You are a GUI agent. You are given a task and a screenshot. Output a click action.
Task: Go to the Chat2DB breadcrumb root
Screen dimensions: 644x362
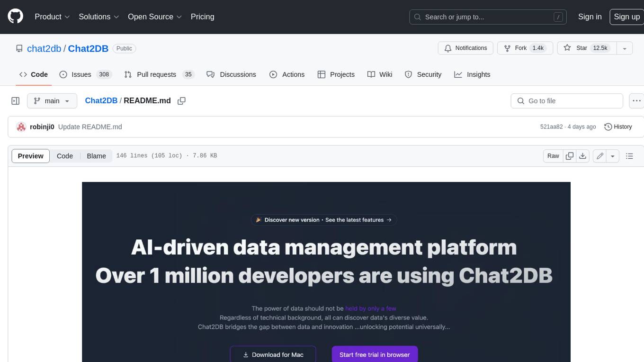[101, 100]
